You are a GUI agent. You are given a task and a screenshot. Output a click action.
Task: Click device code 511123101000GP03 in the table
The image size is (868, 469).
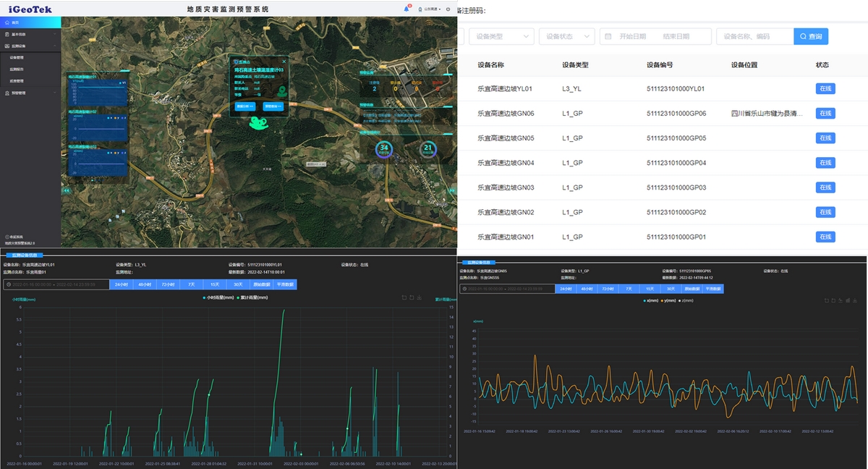[x=676, y=187]
